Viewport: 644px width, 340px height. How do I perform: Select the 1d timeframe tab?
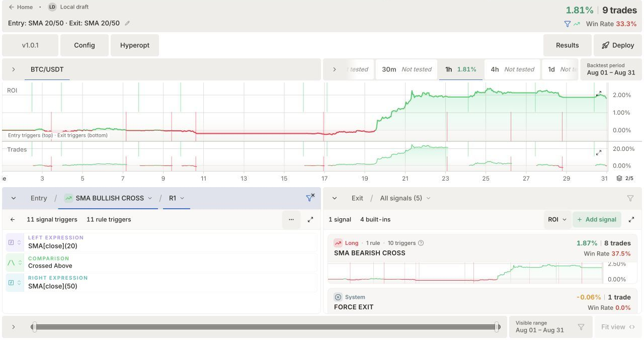pyautogui.click(x=559, y=69)
